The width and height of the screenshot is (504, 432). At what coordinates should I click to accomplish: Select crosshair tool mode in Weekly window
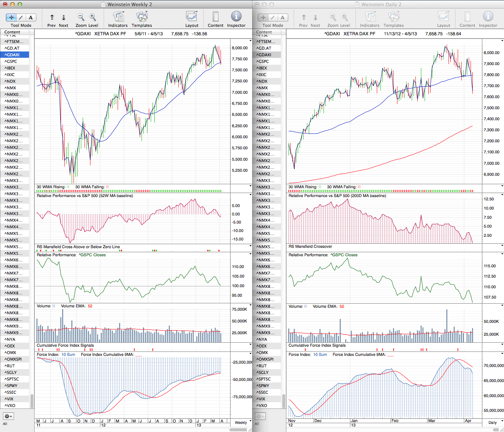11,17
